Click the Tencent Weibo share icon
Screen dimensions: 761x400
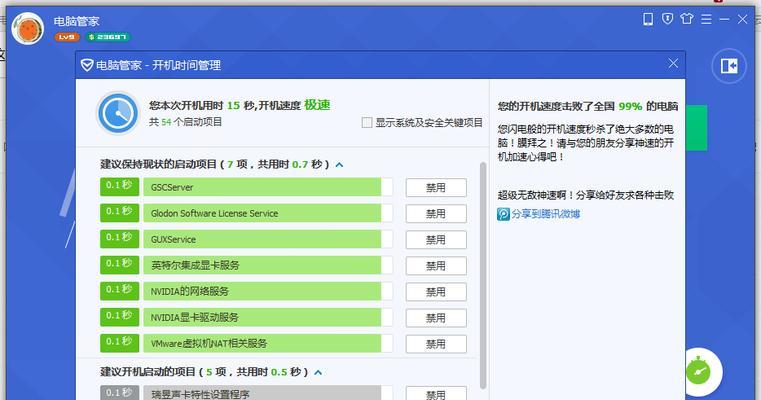[x=503, y=214]
